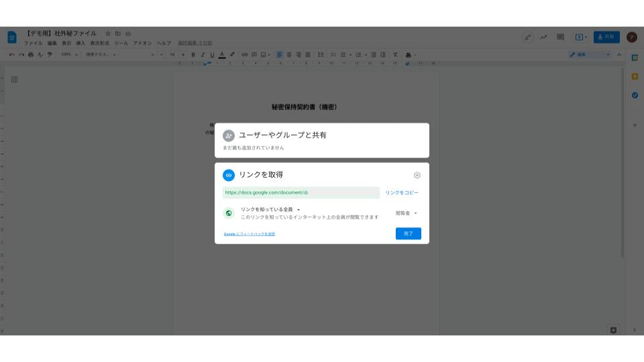Click the insert link toolbar icon
Screen dimensions: 644x362
pyautogui.click(x=245, y=54)
